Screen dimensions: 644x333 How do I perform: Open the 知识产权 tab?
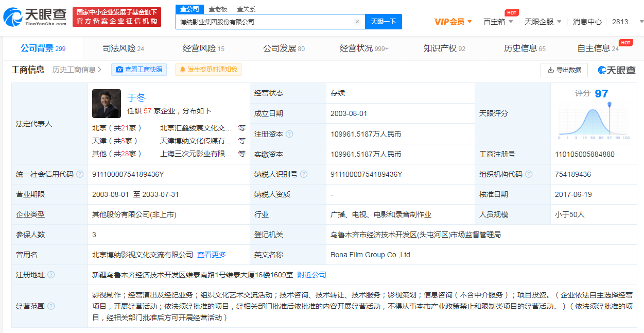445,48
